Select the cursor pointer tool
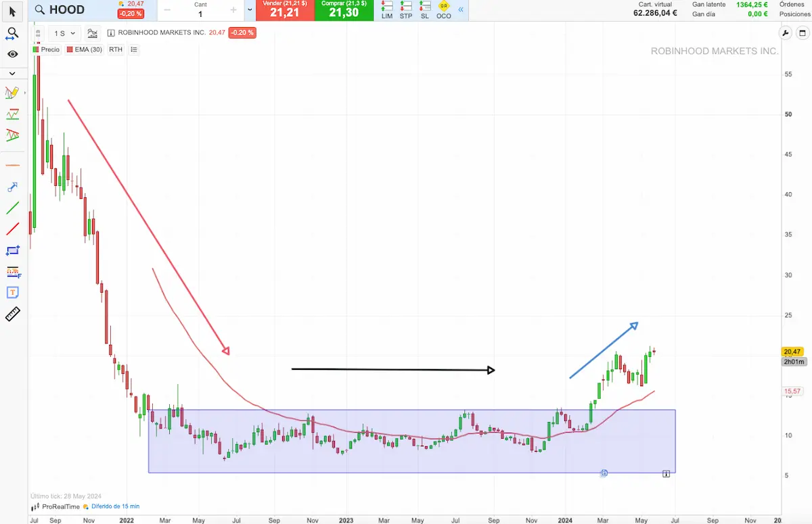 pyautogui.click(x=12, y=10)
